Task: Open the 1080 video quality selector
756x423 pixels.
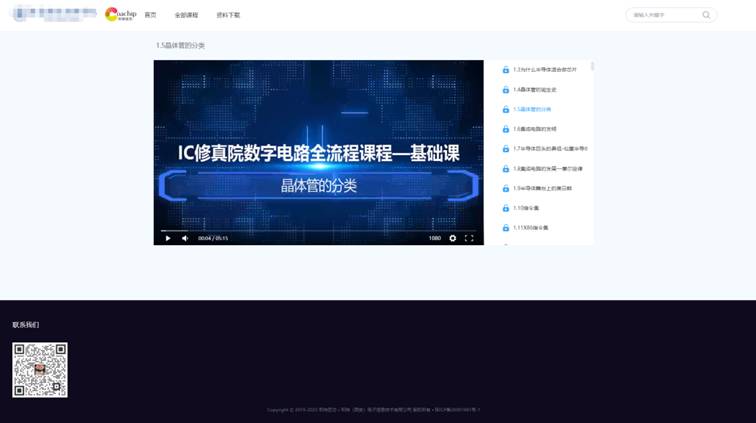Action: tap(434, 238)
